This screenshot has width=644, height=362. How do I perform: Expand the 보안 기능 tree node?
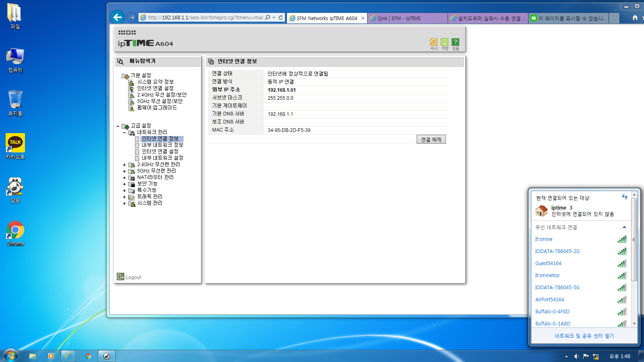point(124,184)
